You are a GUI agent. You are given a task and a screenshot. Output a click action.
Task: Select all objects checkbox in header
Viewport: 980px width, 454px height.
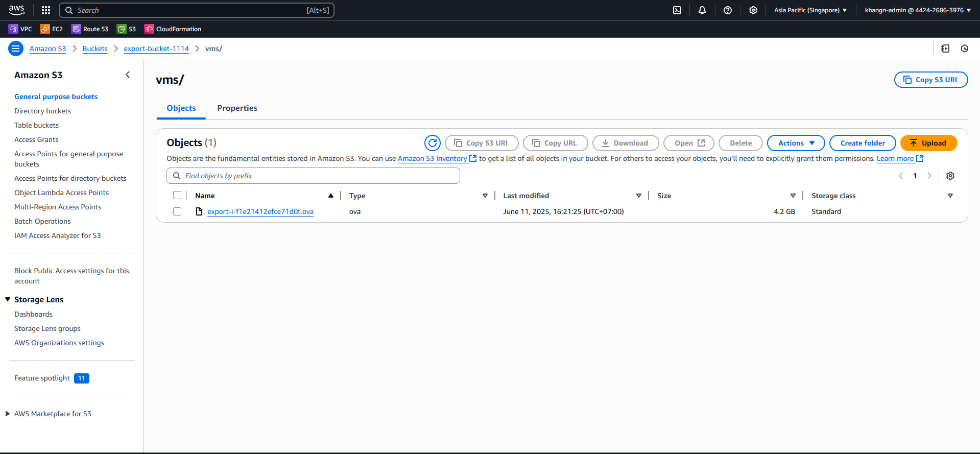[x=177, y=195]
